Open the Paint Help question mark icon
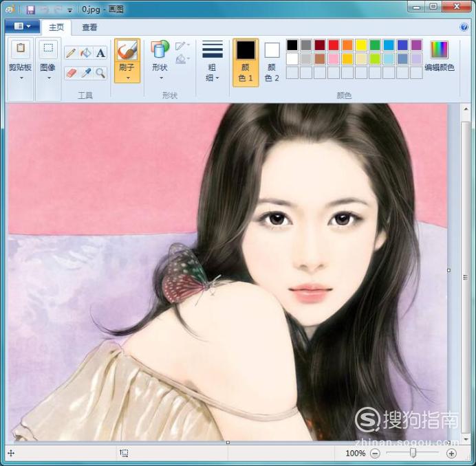Image resolution: width=476 pixels, height=466 pixels. tap(464, 27)
